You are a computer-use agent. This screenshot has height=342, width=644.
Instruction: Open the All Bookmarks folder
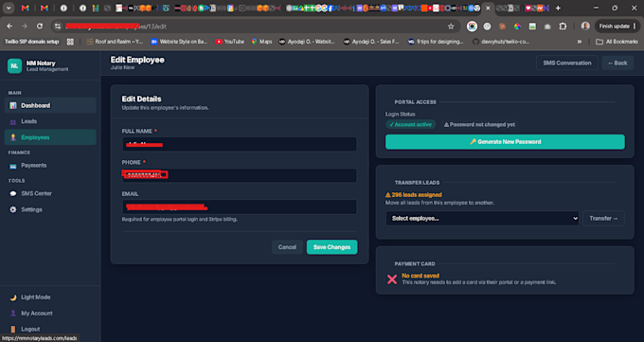[617, 42]
